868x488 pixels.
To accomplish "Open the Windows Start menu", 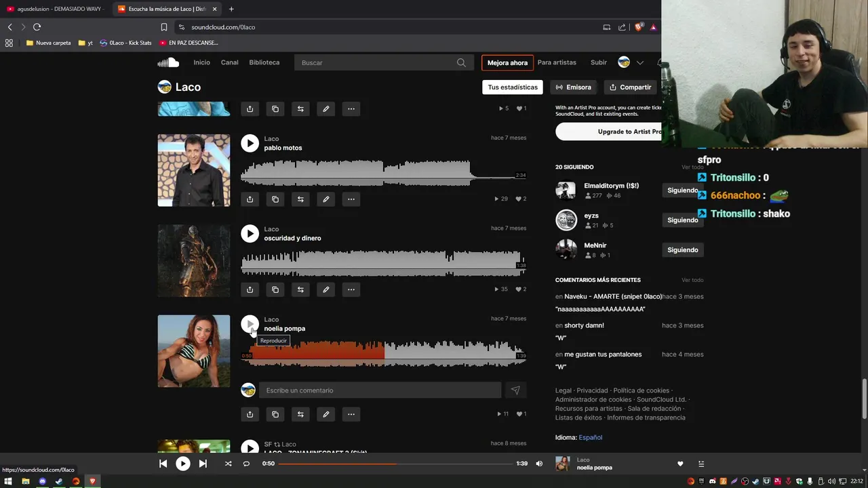I will (8, 481).
